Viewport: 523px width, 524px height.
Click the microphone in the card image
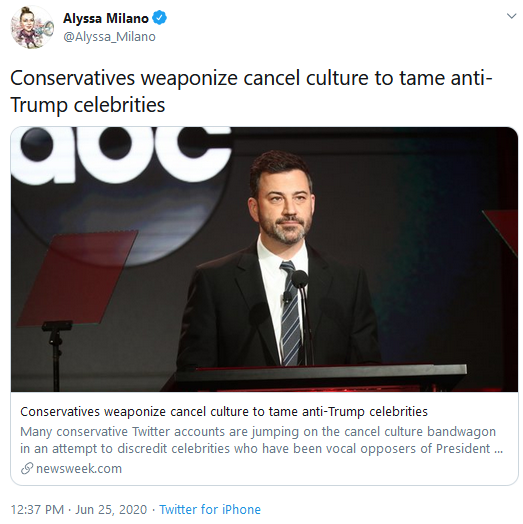pyautogui.click(x=300, y=279)
